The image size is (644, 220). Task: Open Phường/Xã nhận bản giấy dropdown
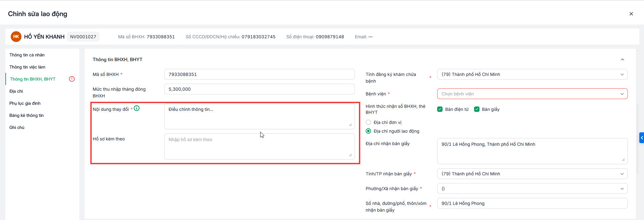(x=532, y=188)
